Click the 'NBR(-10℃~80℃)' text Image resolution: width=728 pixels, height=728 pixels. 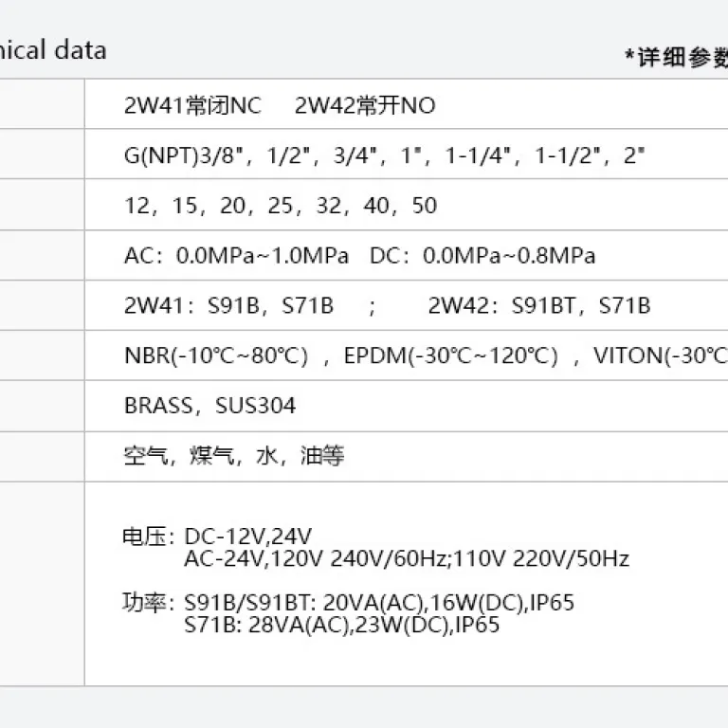click(x=216, y=356)
